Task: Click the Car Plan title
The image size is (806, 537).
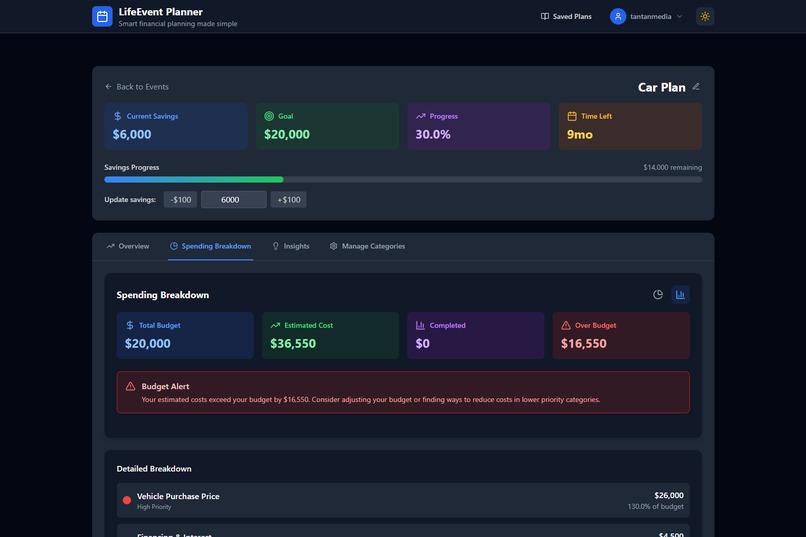Action: click(x=662, y=87)
